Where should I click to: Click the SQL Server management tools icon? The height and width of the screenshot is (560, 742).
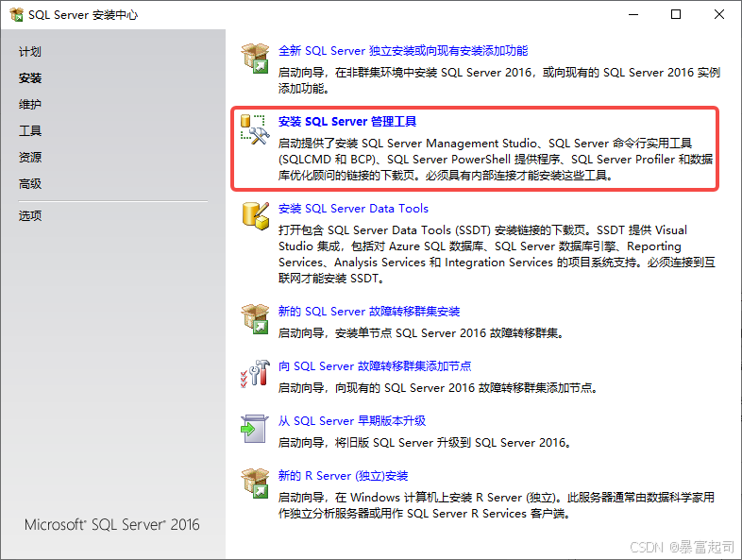pos(255,129)
